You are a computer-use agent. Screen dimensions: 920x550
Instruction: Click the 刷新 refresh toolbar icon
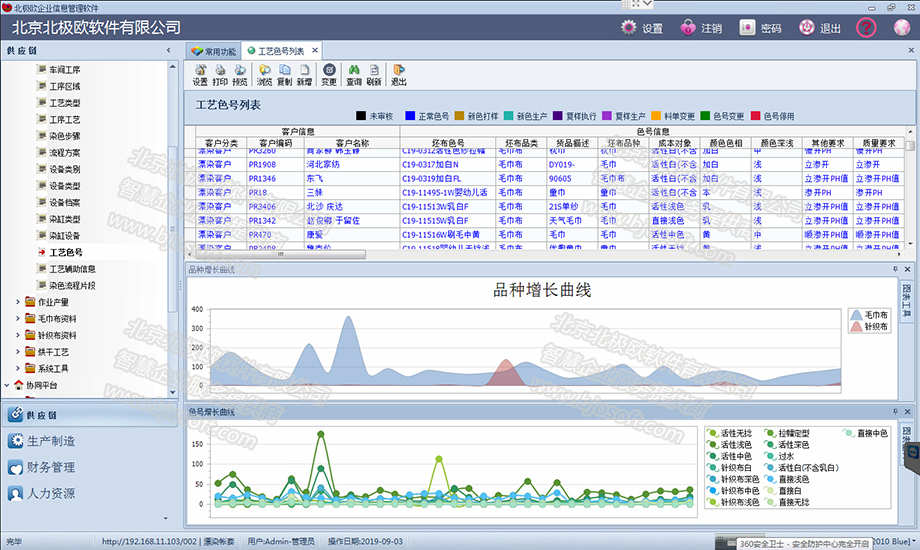(x=374, y=75)
